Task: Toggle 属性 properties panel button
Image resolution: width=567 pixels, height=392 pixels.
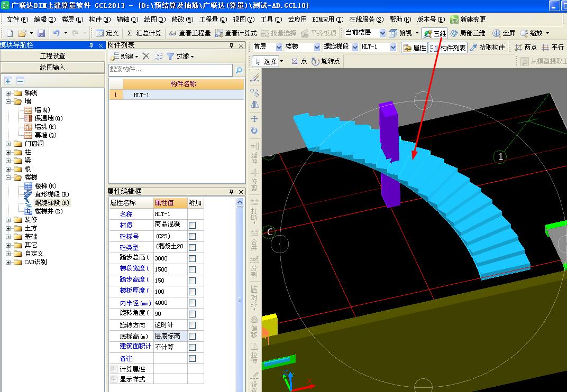Action: click(414, 48)
